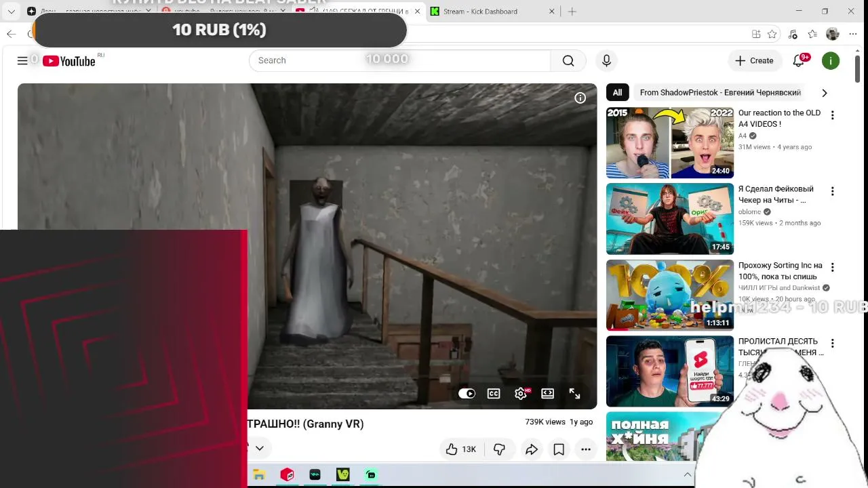
Task: Select the All filter chip
Action: click(x=617, y=93)
